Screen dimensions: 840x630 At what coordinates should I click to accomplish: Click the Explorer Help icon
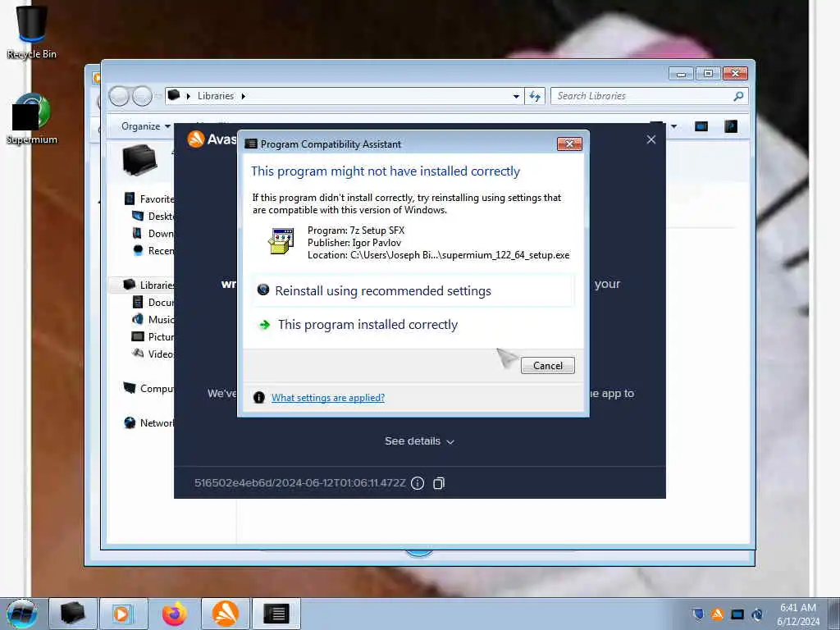point(731,126)
